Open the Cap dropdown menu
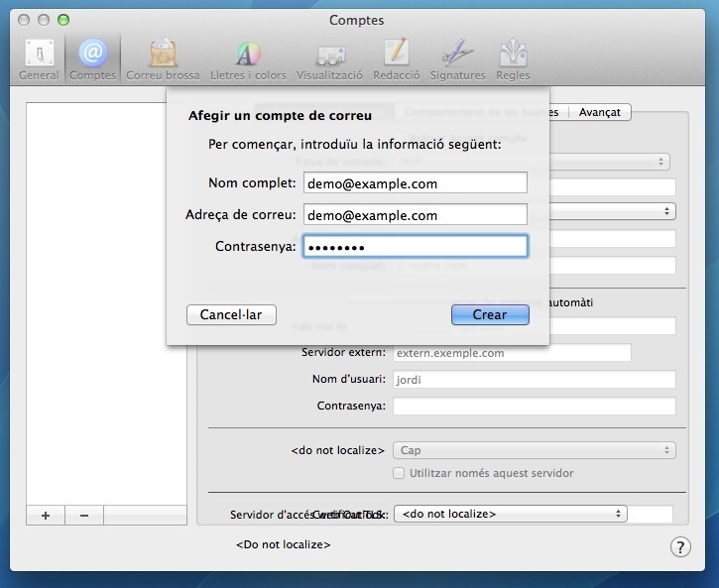719x588 pixels. point(535,450)
